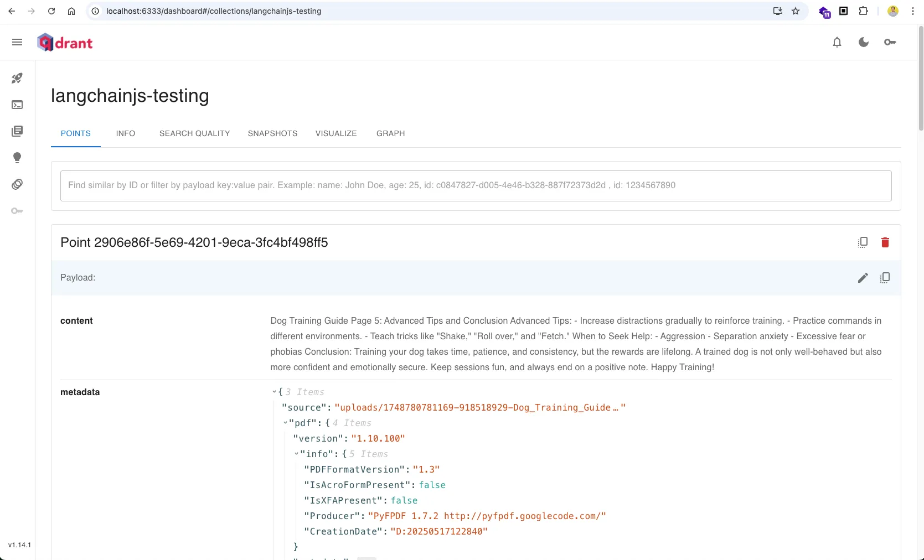This screenshot has height=560, width=924.
Task: Click the IsXFAPresent false value
Action: coord(404,501)
